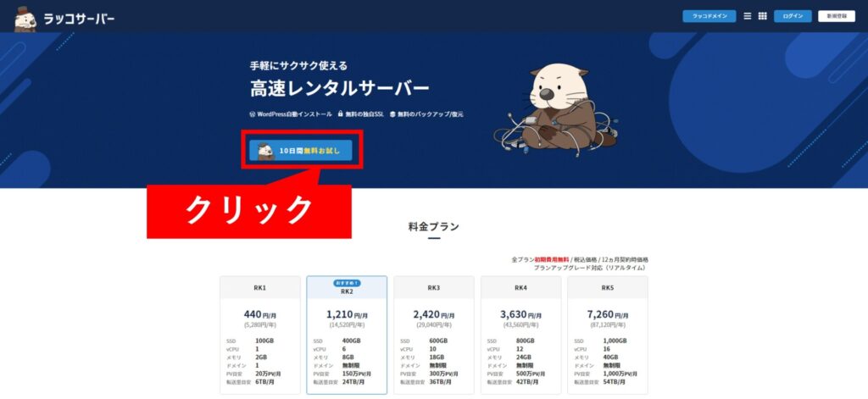Viewport: 868px width, 399px height.
Task: Click the otter with cables illustration
Action: (555, 113)
